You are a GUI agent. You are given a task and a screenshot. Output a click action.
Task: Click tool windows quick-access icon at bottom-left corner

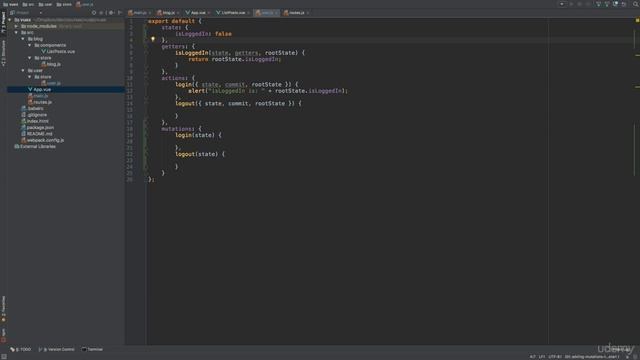4,356
